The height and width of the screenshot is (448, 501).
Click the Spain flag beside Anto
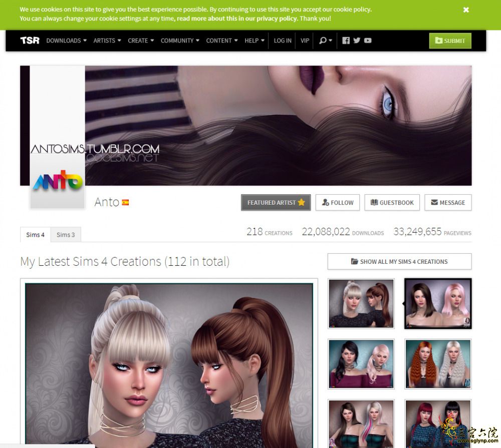125,202
